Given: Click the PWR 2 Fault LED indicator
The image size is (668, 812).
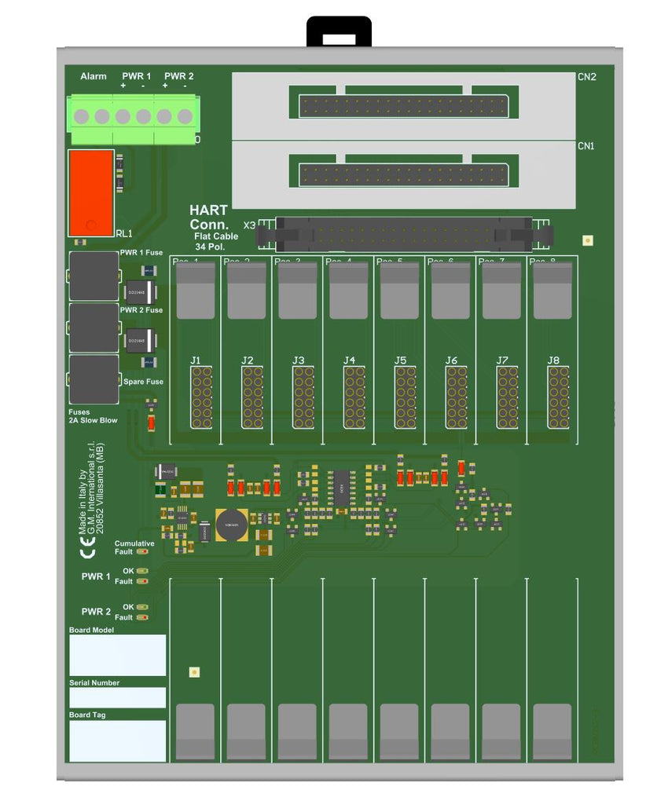Looking at the screenshot, I should (142, 617).
